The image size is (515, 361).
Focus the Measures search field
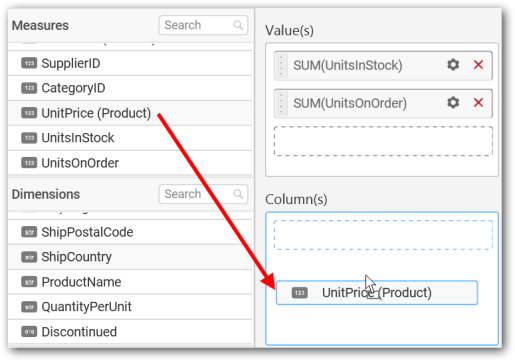[x=203, y=25]
